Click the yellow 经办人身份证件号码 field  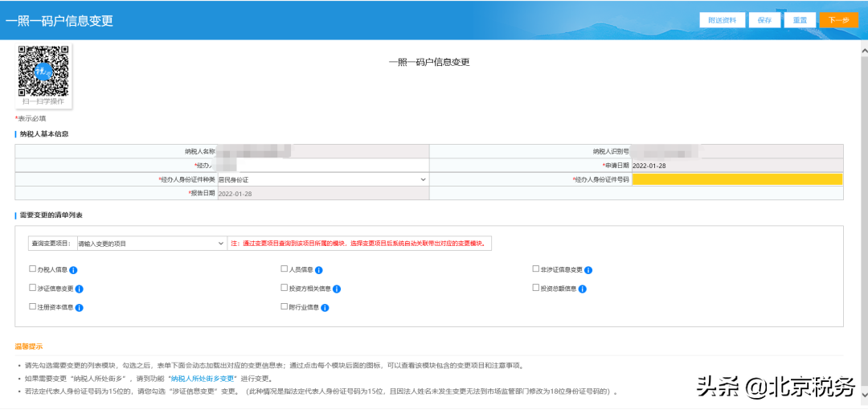737,179
